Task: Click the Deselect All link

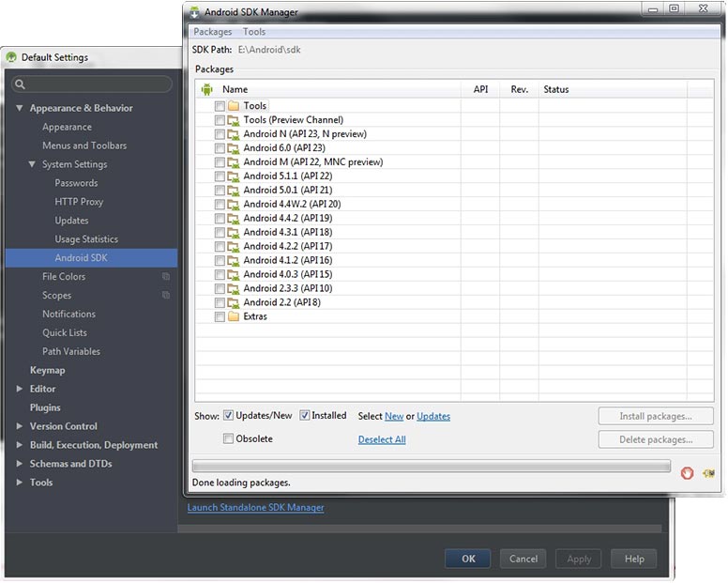Action: [382, 439]
